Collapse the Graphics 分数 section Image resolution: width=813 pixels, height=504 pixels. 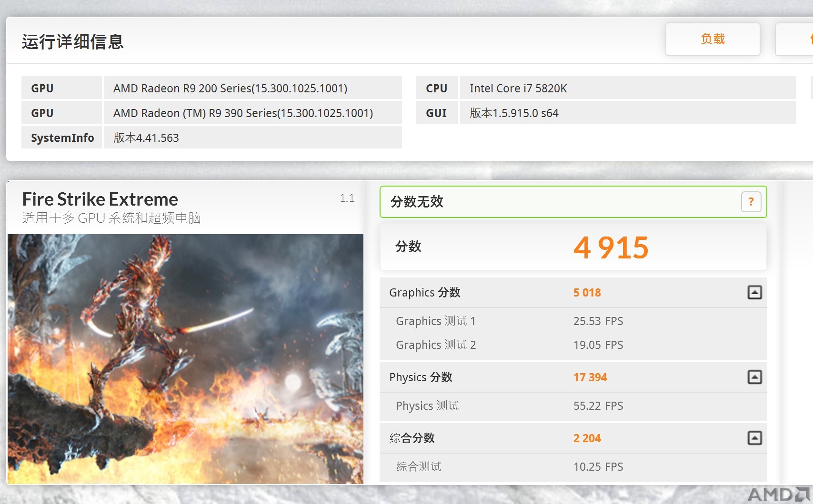pyautogui.click(x=754, y=292)
